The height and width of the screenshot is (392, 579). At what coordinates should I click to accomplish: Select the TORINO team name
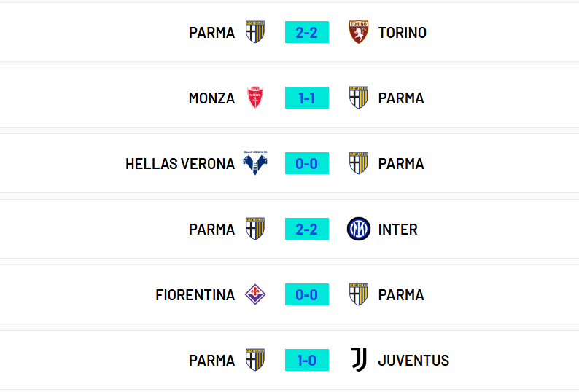[402, 33]
